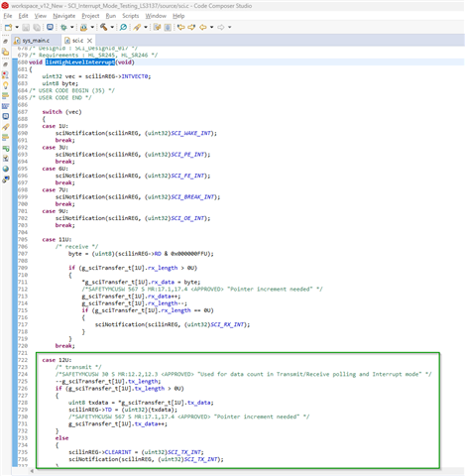Click the bottom-most left sidebar icon
The width and height of the screenshot is (465, 476).
[6, 179]
